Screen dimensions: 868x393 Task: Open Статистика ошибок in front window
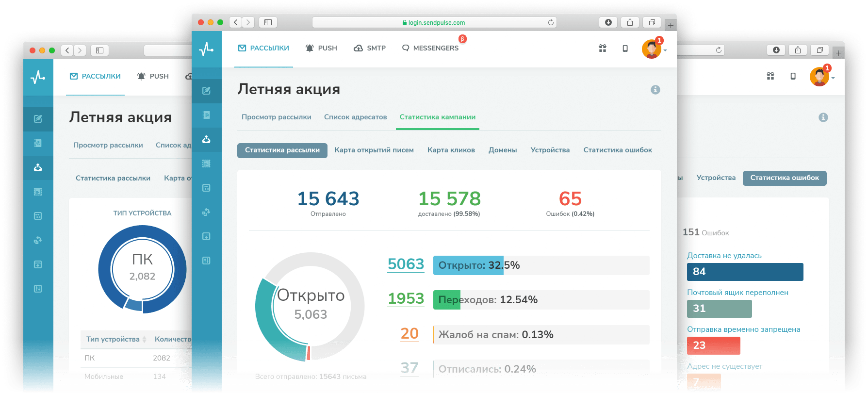(618, 150)
